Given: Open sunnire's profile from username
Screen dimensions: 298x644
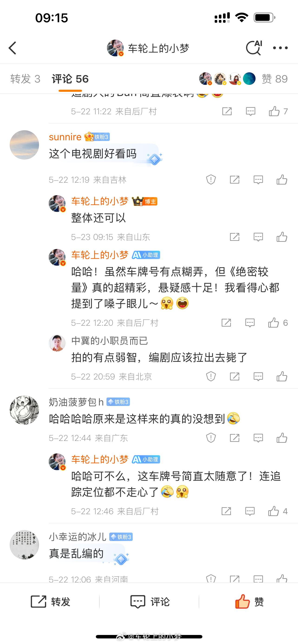Looking at the screenshot, I should (x=65, y=137).
